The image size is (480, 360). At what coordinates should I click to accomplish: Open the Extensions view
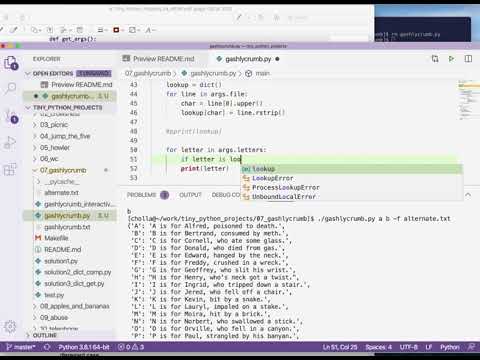pyautogui.click(x=10, y=169)
